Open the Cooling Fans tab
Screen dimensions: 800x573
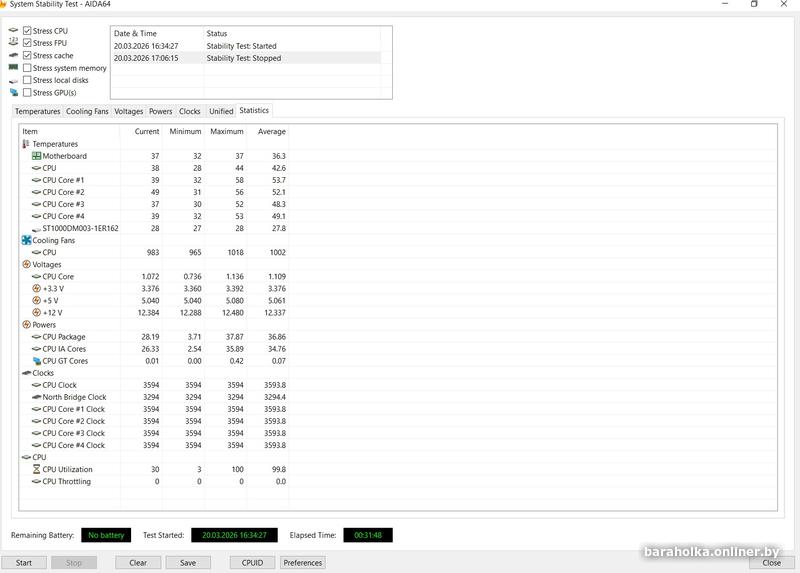click(87, 111)
